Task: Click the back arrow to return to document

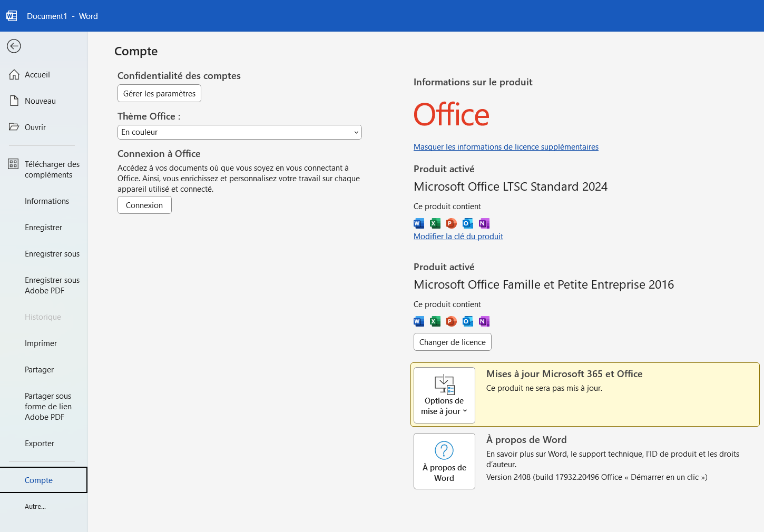Action: pos(14,46)
